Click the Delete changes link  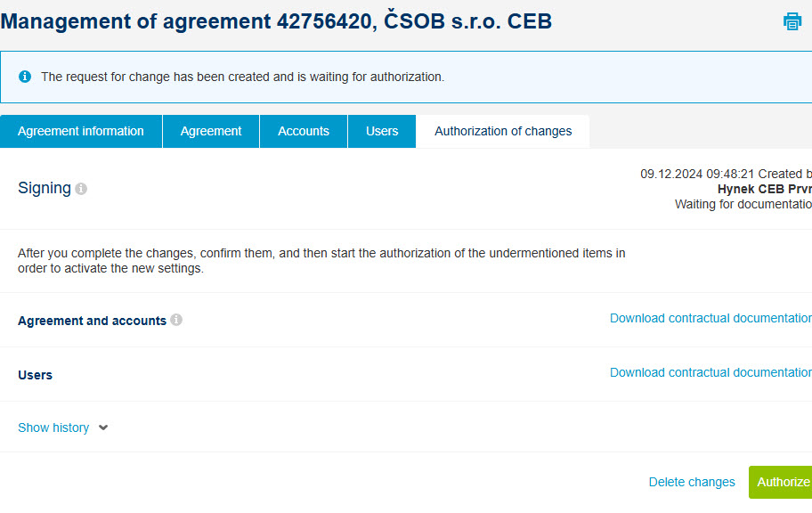(692, 482)
